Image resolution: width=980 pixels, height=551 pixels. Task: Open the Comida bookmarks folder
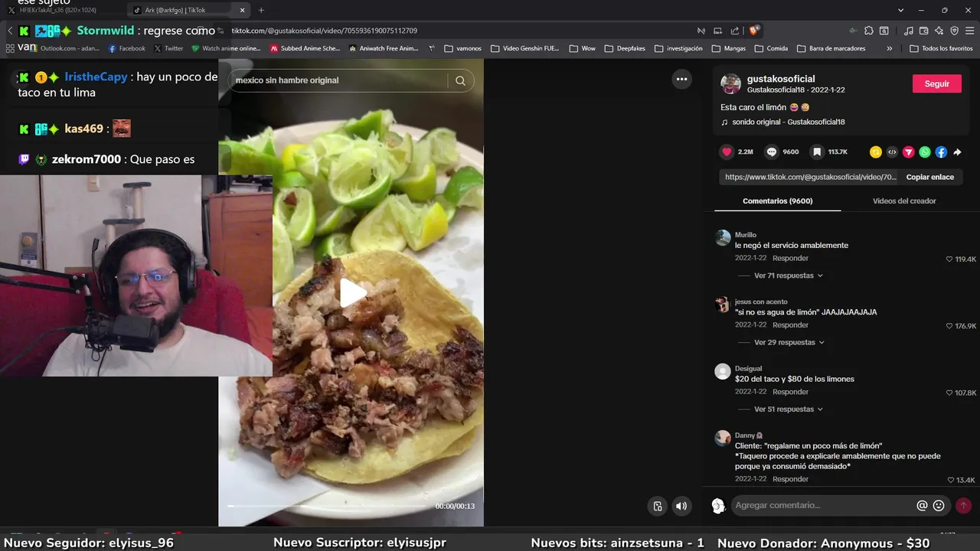point(771,48)
